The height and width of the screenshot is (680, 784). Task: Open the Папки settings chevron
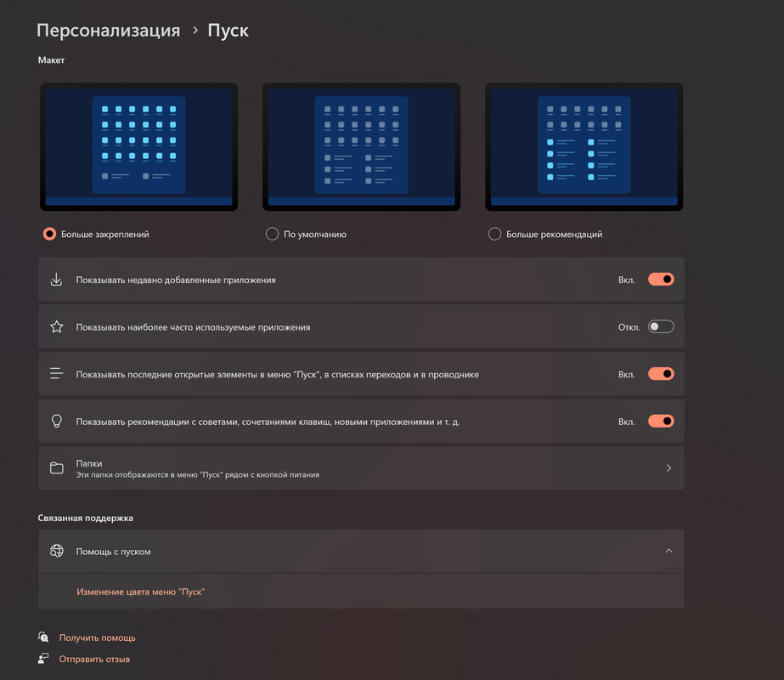[668, 467]
